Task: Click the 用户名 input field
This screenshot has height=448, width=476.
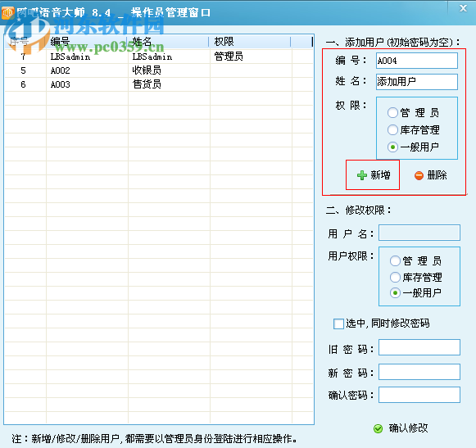Action: [419, 233]
